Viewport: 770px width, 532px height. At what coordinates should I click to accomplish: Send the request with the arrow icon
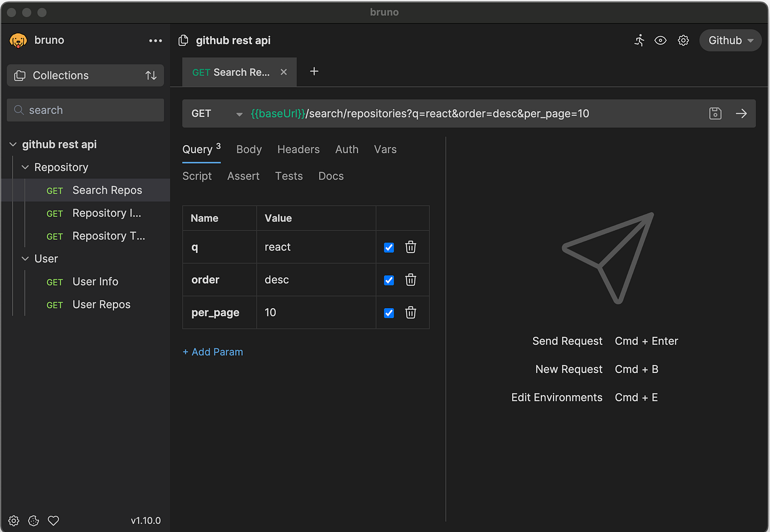tap(741, 113)
